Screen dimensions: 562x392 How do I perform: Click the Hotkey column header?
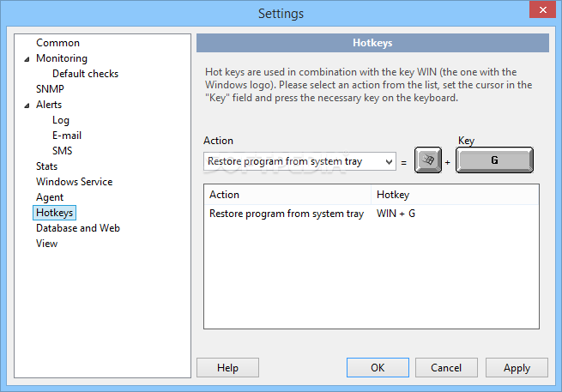[x=455, y=195]
